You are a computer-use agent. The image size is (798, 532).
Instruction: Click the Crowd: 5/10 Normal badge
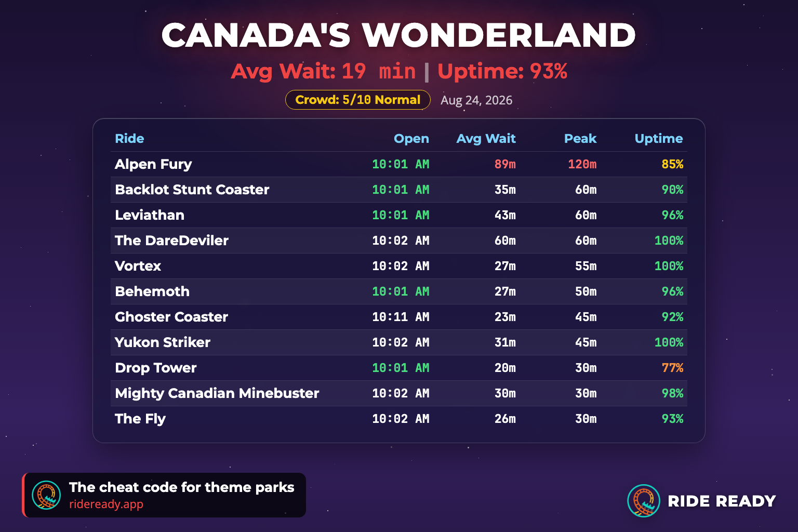[358, 100]
